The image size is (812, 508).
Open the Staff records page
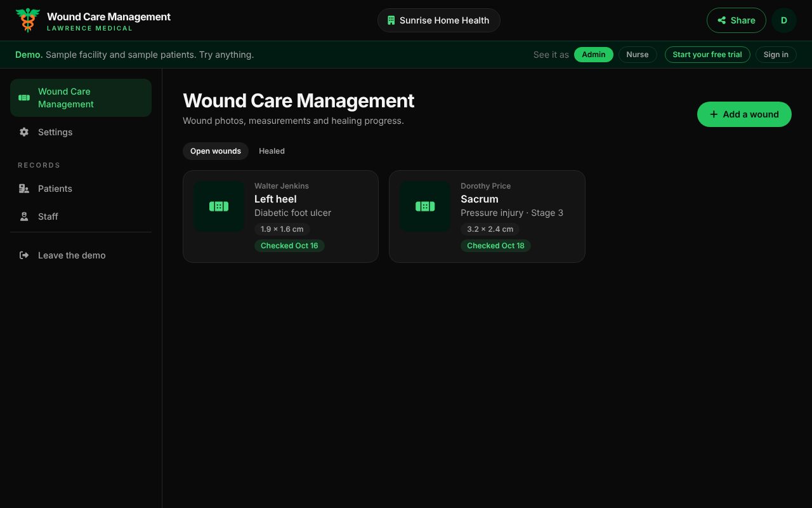(81, 217)
